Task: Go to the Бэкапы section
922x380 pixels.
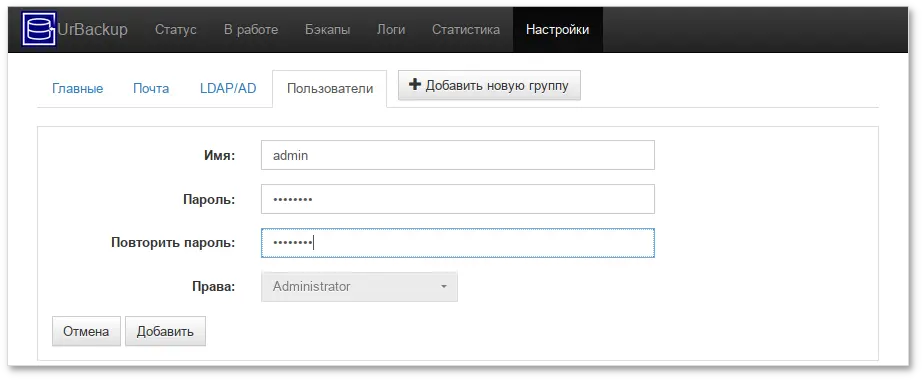Action: 328,29
